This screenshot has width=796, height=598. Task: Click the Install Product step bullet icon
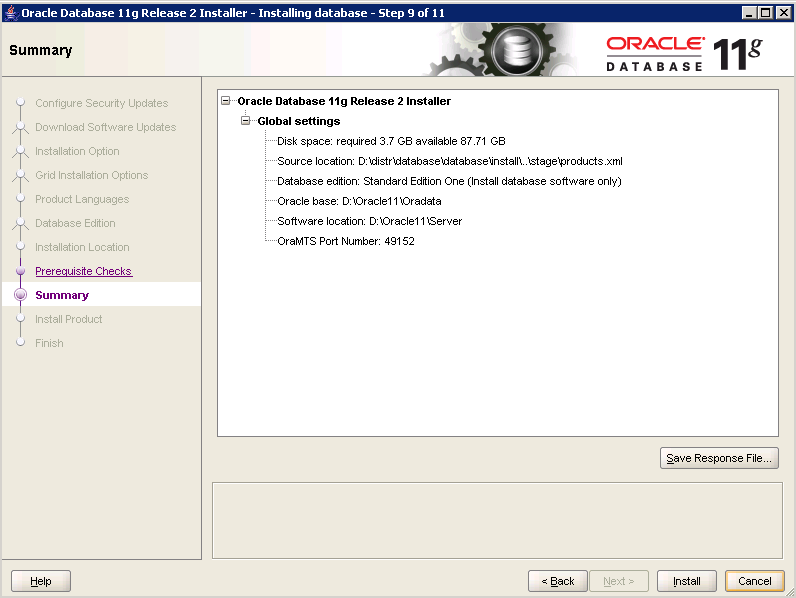pyautogui.click(x=20, y=318)
